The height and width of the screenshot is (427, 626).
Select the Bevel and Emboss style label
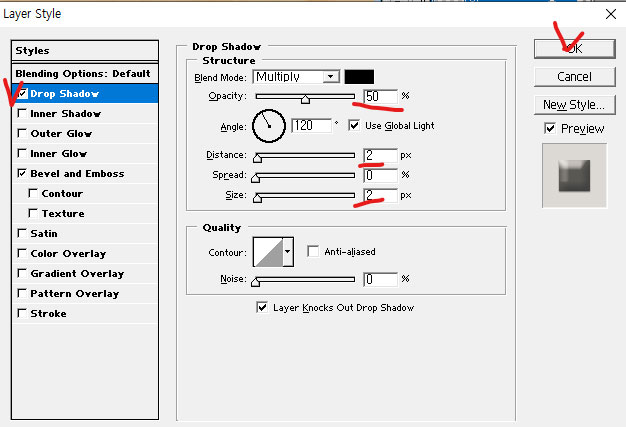click(x=77, y=174)
